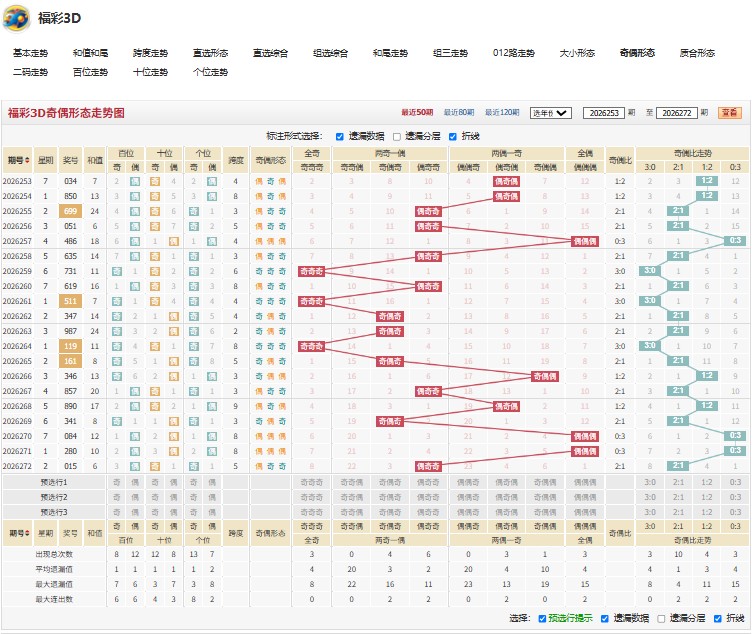The width and height of the screenshot is (754, 634).
Task: Show the 最近80期 results
Action: click(459, 113)
